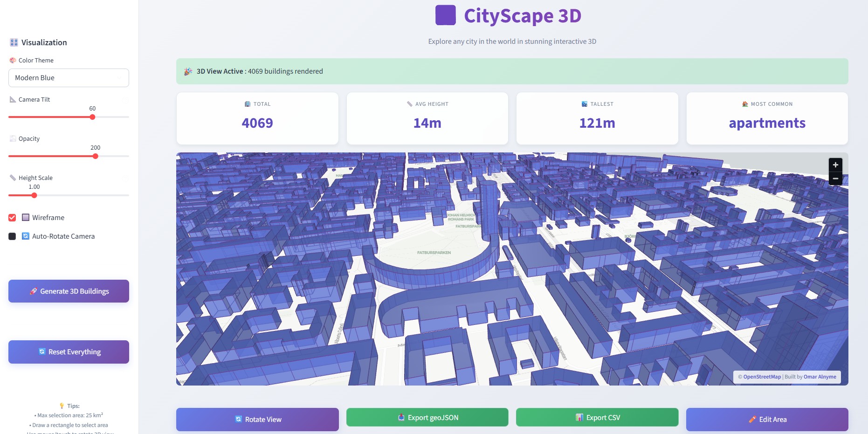This screenshot has width=868, height=434.
Task: Click Reset Everything button
Action: pos(69,351)
